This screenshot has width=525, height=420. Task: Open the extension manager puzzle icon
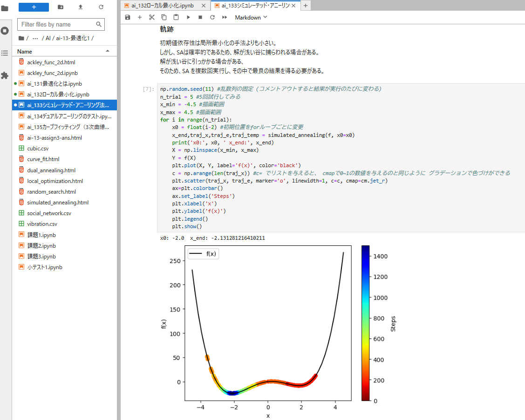[x=5, y=75]
